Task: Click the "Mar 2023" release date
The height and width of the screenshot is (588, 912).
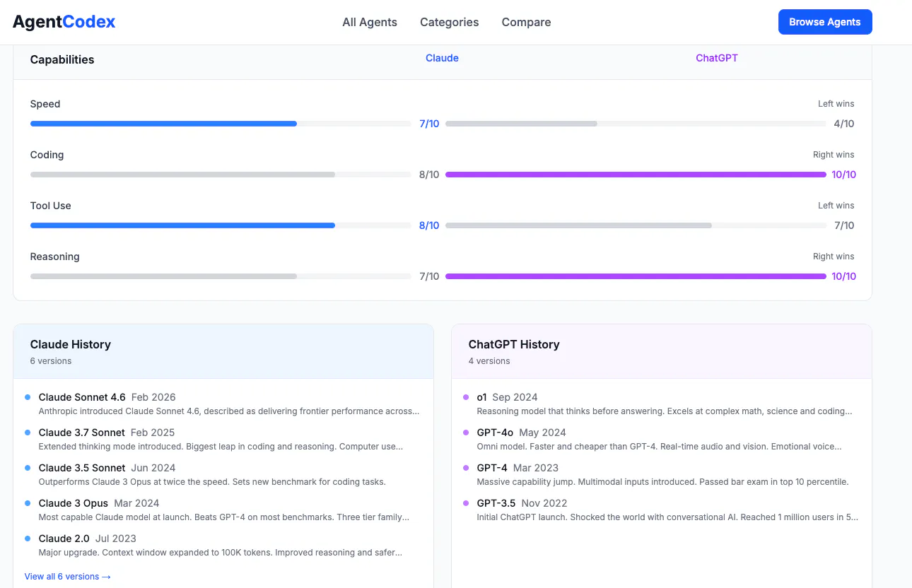Action: point(536,468)
